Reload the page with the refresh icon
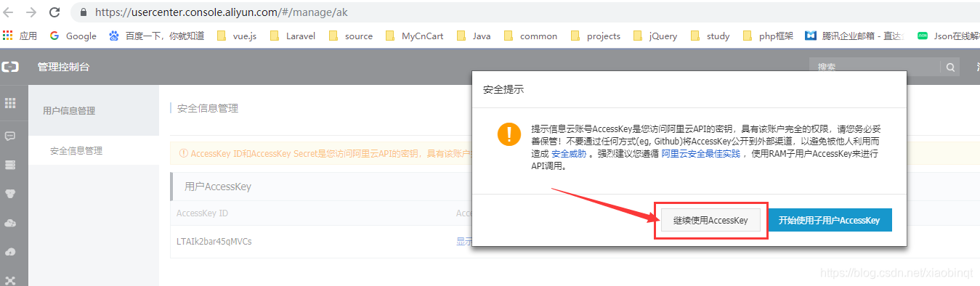The image size is (980, 286). click(x=54, y=12)
